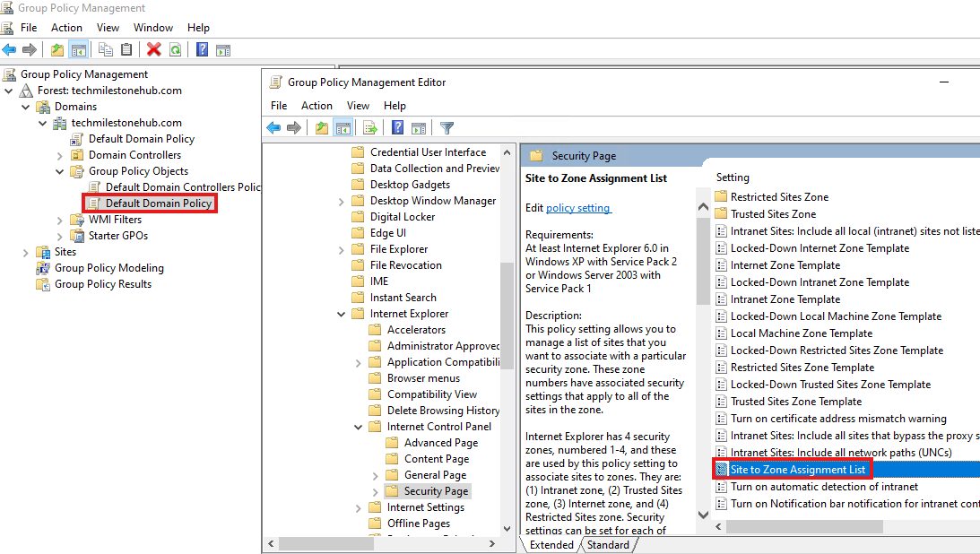
Task: Toggle Show/Hide Console Tree in Group Policy Management toolbar
Action: pyautogui.click(x=78, y=49)
